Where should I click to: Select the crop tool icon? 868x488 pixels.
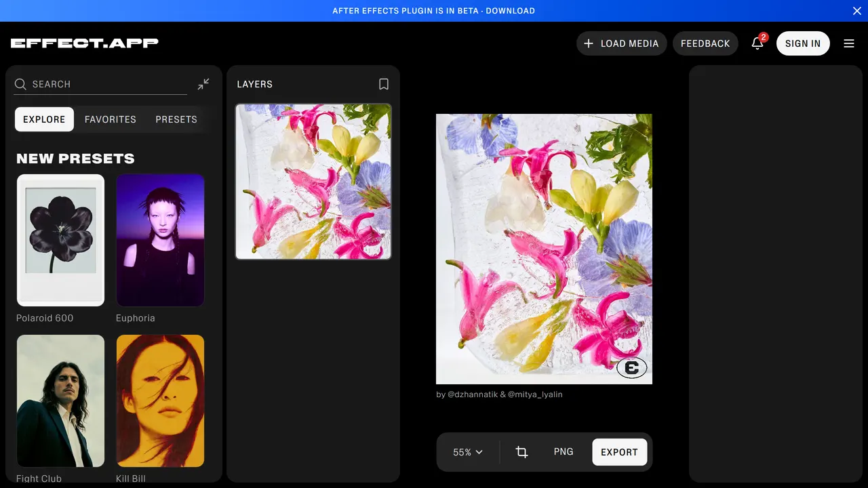(x=521, y=452)
